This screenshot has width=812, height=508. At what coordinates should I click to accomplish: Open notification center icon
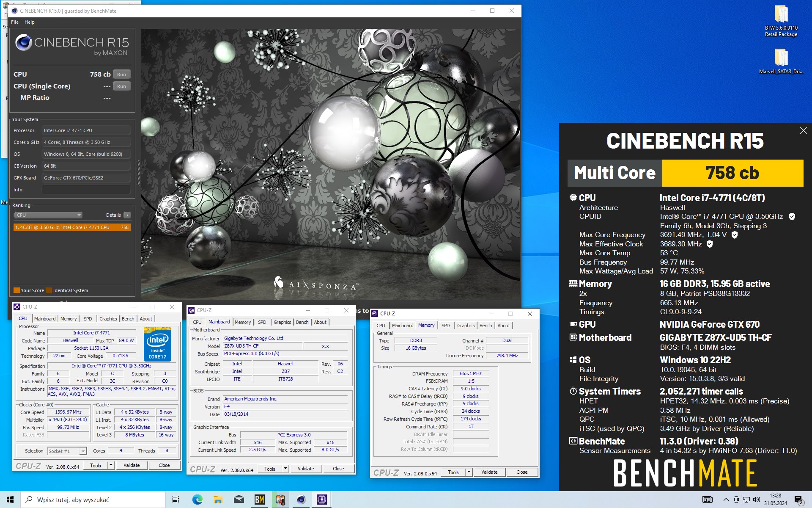click(x=799, y=500)
